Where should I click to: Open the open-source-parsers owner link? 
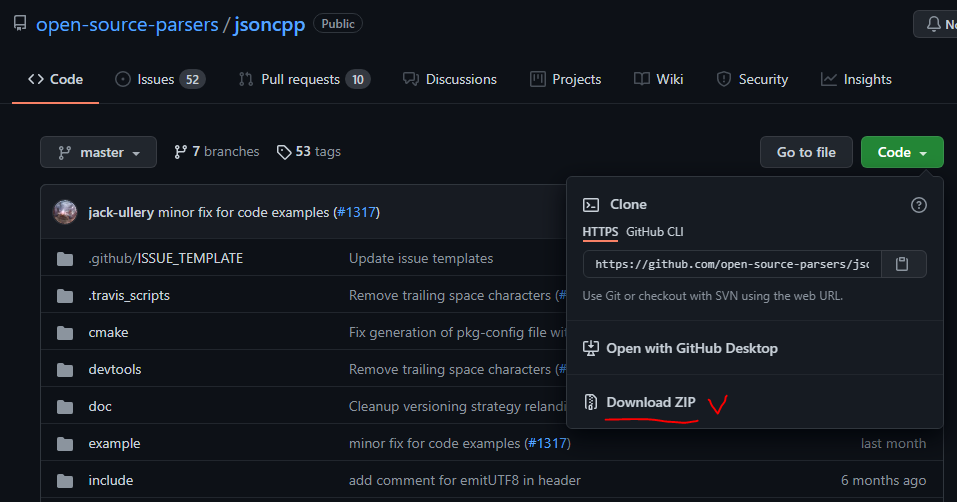click(127, 24)
